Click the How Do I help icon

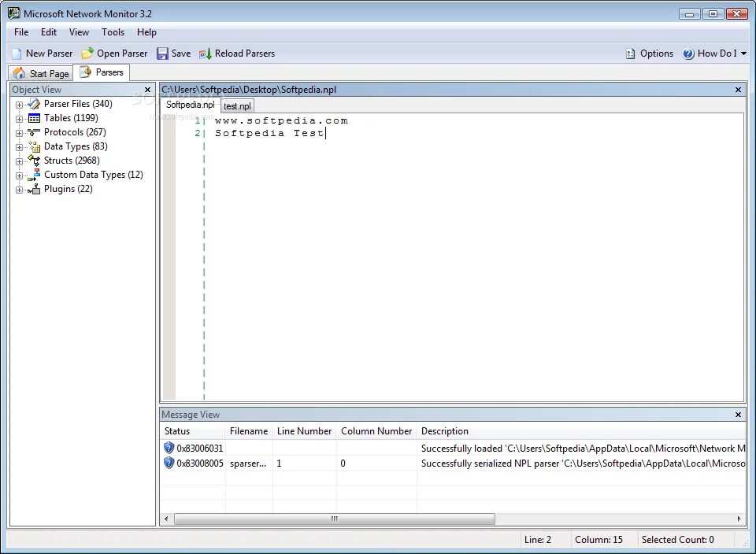click(688, 54)
